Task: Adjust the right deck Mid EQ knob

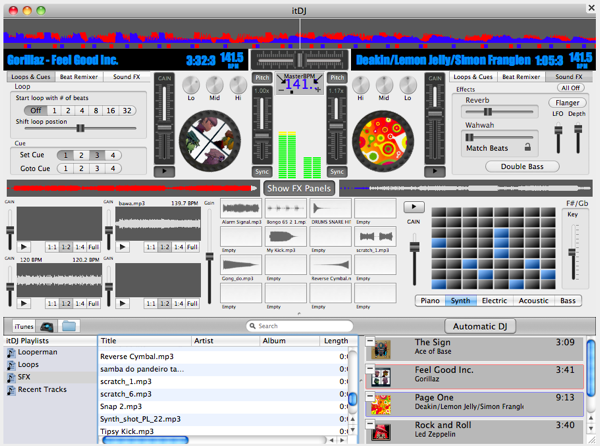Action: tap(384, 85)
